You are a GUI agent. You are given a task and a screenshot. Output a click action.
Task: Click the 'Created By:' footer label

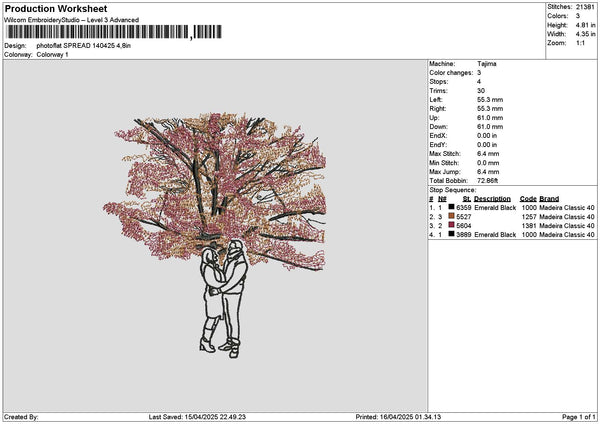coord(21,417)
